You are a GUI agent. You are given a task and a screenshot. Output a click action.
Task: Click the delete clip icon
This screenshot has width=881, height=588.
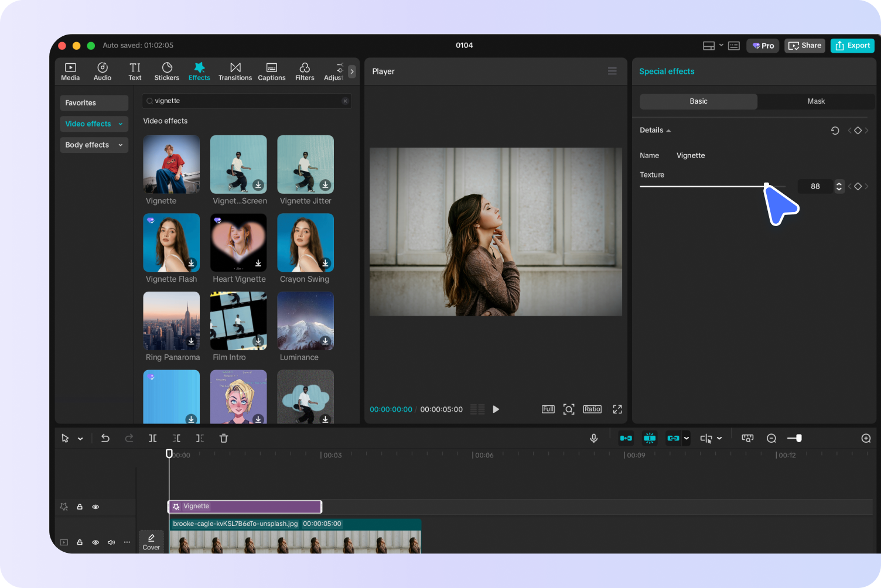(224, 437)
